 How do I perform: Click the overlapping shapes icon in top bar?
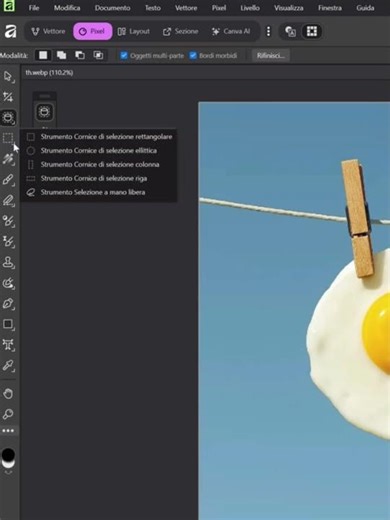290,32
